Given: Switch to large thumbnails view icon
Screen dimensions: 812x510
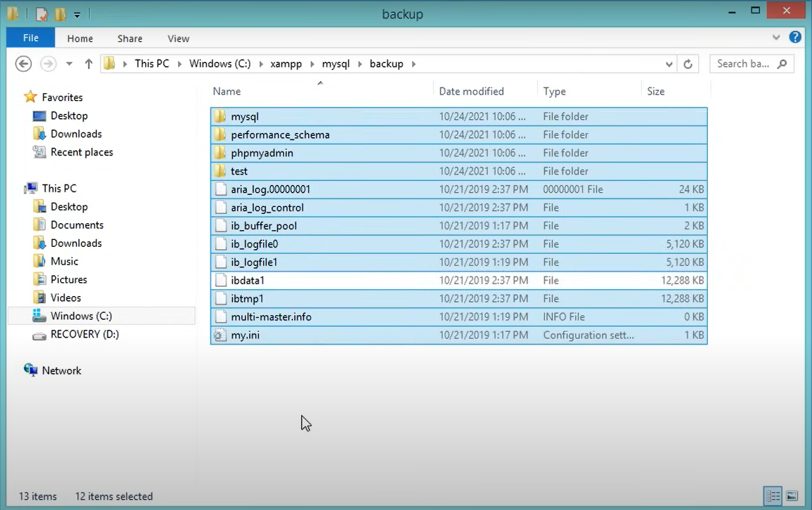Looking at the screenshot, I should (x=792, y=496).
